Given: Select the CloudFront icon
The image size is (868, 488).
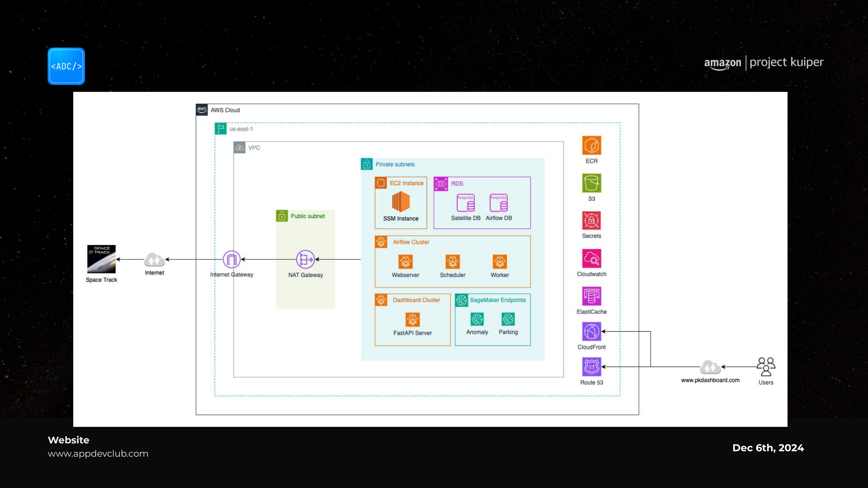Looking at the screenshot, I should pos(591,331).
